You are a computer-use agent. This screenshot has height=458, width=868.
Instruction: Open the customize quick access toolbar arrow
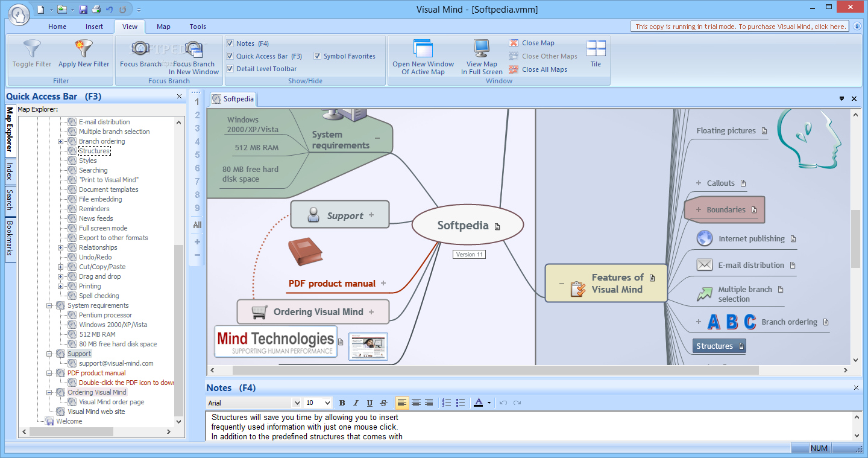pos(139,10)
